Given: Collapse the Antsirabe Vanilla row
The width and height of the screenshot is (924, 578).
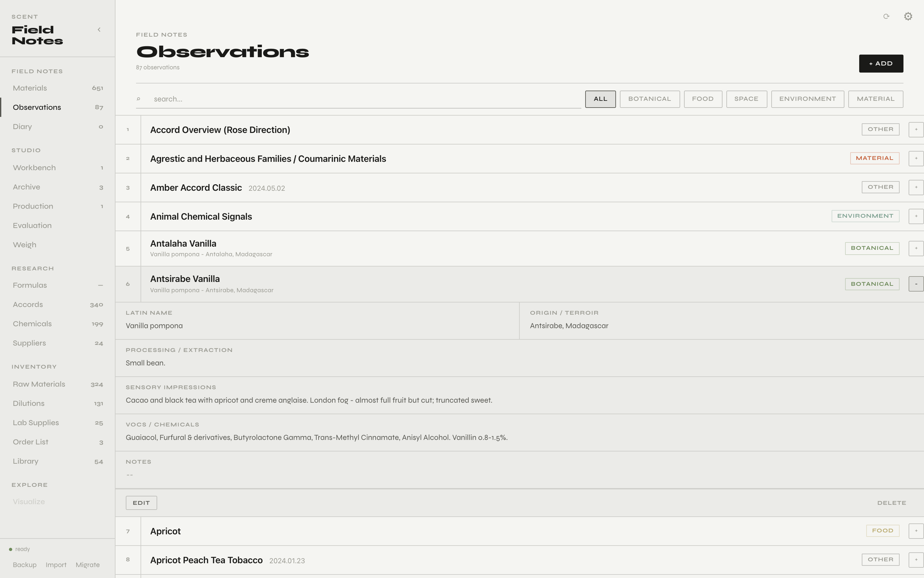Looking at the screenshot, I should pos(916,284).
